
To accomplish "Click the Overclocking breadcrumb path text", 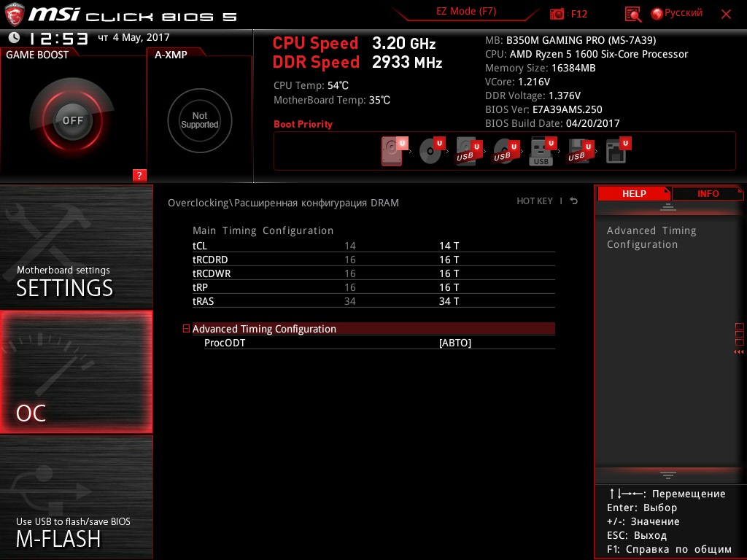I will (283, 203).
